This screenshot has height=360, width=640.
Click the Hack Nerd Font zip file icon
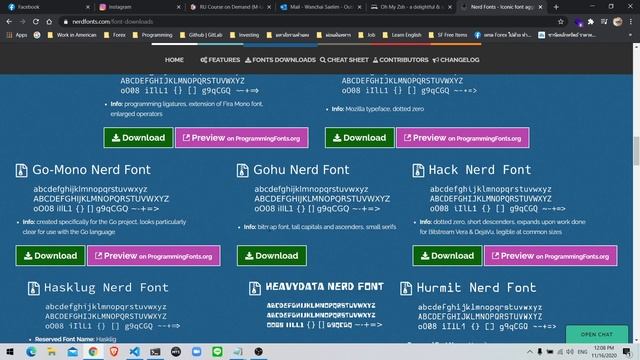point(418,170)
